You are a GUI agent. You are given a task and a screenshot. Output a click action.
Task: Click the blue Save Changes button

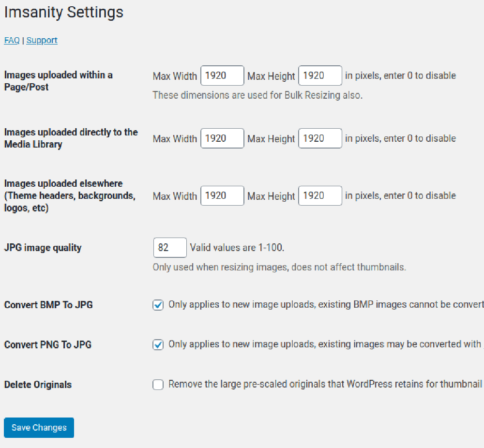(x=38, y=427)
